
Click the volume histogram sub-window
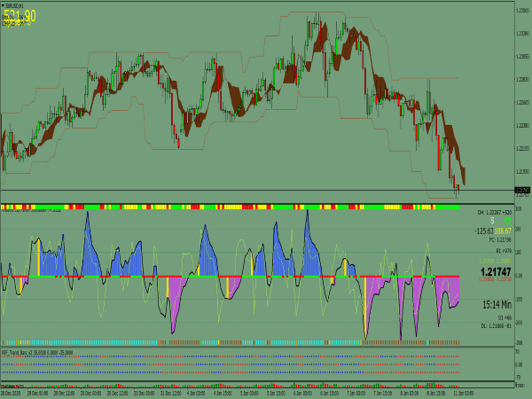[x=257, y=385]
